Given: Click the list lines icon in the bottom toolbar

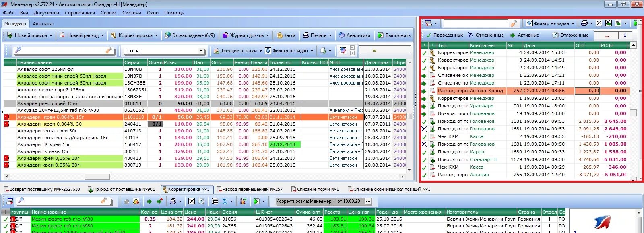Looking at the screenshot, I should pos(215,201).
